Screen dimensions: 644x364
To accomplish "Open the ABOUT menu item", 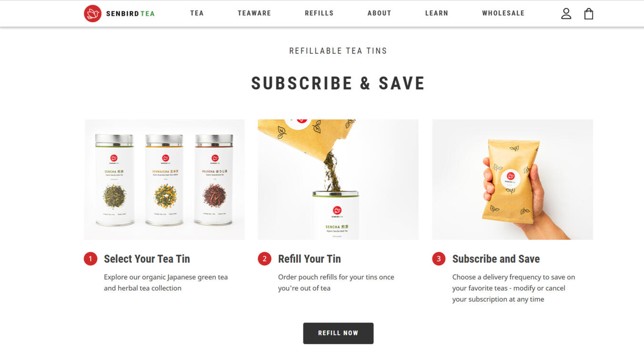I will (x=379, y=13).
